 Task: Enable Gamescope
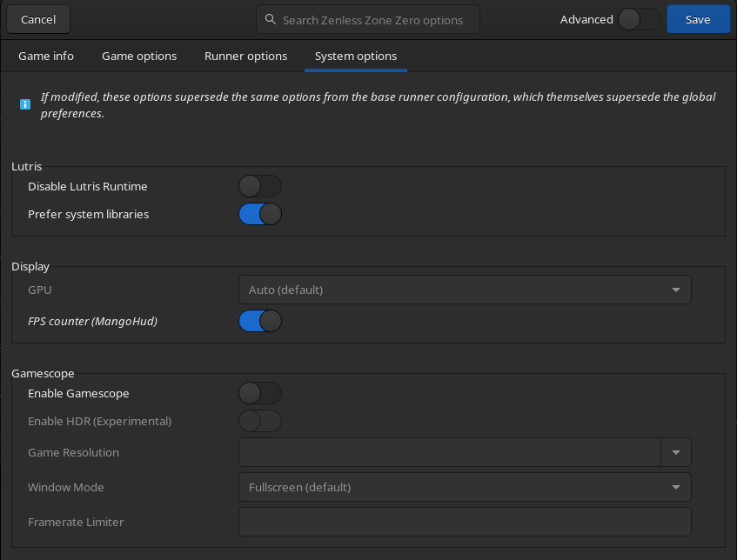pos(260,393)
